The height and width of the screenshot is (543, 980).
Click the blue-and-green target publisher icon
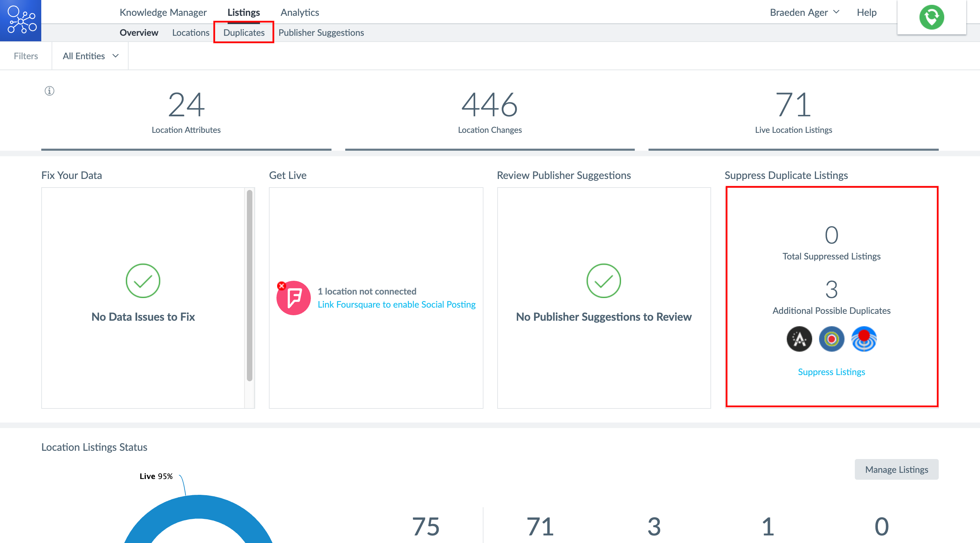tap(831, 339)
